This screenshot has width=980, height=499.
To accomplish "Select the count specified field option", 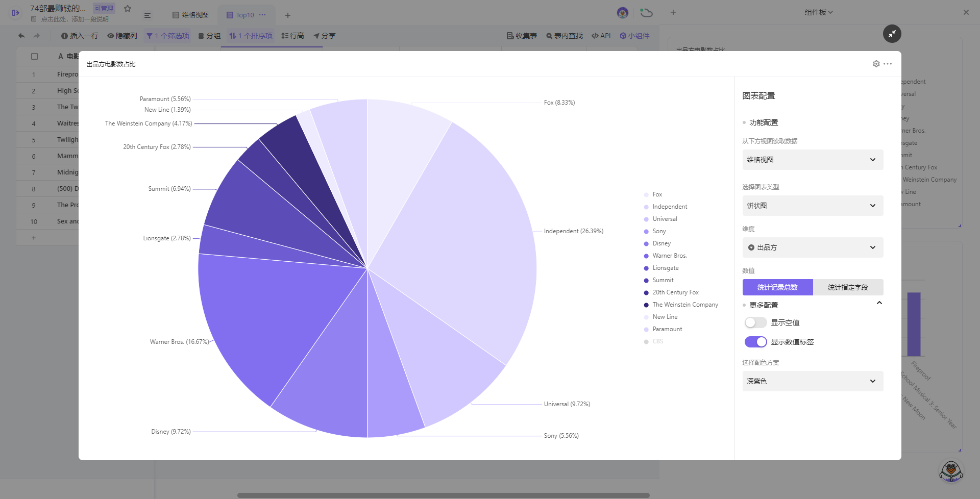I will click(847, 287).
